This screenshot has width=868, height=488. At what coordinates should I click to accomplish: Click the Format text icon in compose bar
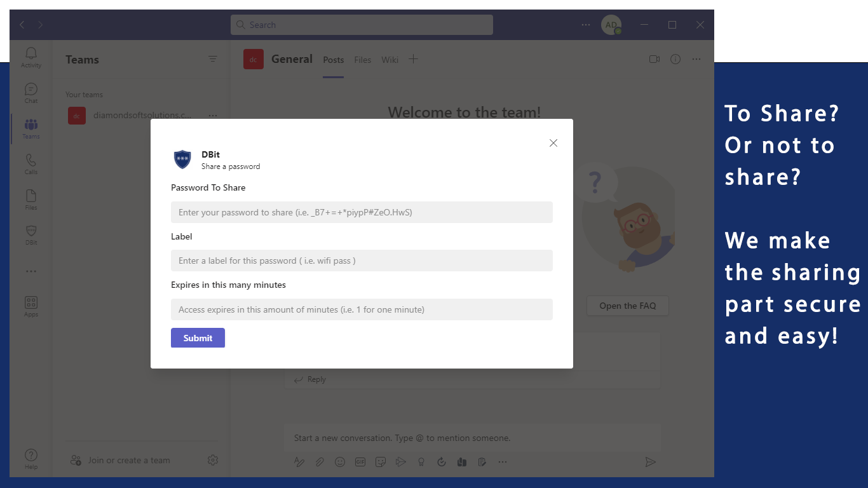click(x=299, y=462)
